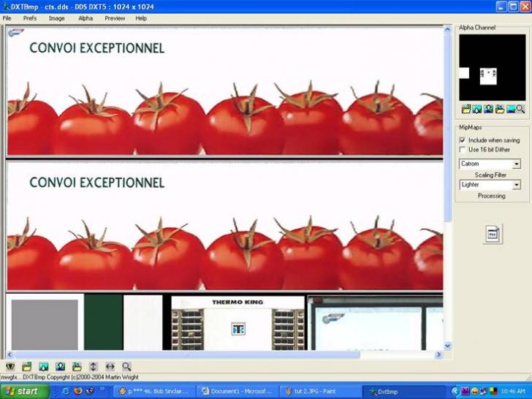The width and height of the screenshot is (532, 399).
Task: Click the vertical scrollbar down arrow
Action: pyautogui.click(x=448, y=346)
